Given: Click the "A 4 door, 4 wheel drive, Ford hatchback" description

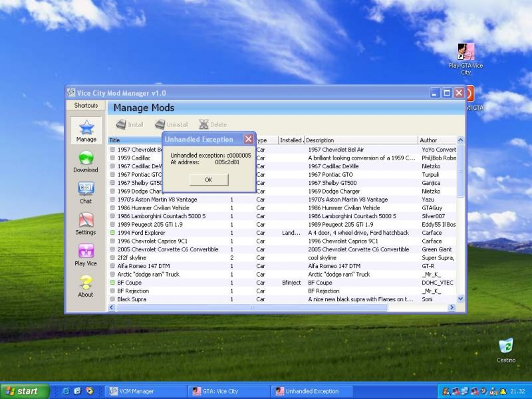Looking at the screenshot, I should (358, 233).
